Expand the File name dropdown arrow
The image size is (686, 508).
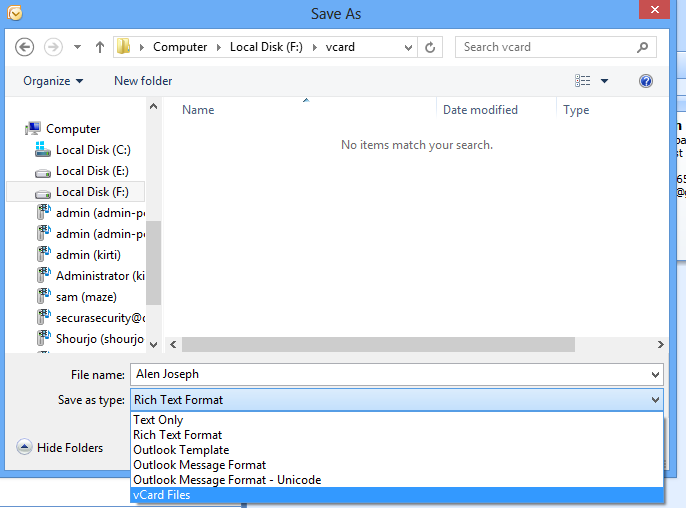(x=655, y=375)
